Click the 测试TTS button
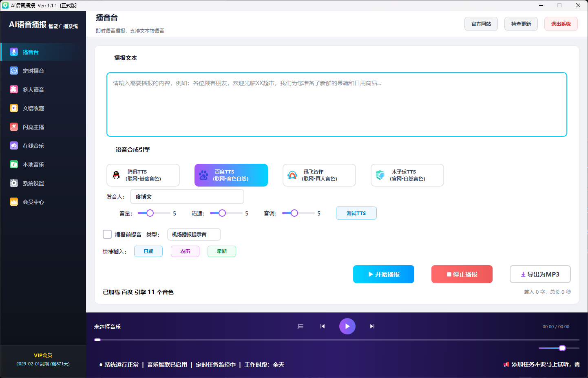This screenshot has height=378, width=588. [x=356, y=213]
